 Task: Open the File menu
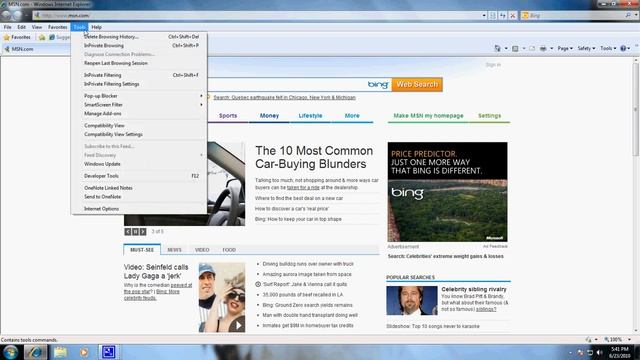tap(7, 27)
